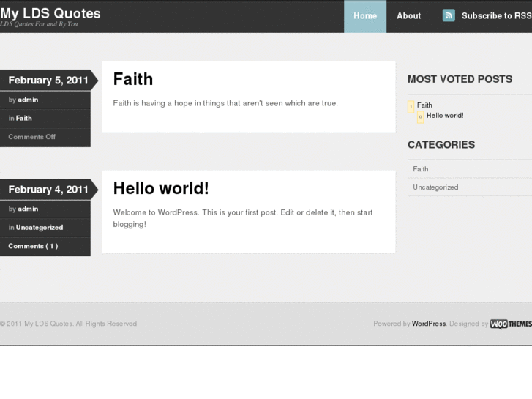View Comments ( 1 ) on Hello world!
The height and width of the screenshot is (399, 532).
point(33,246)
